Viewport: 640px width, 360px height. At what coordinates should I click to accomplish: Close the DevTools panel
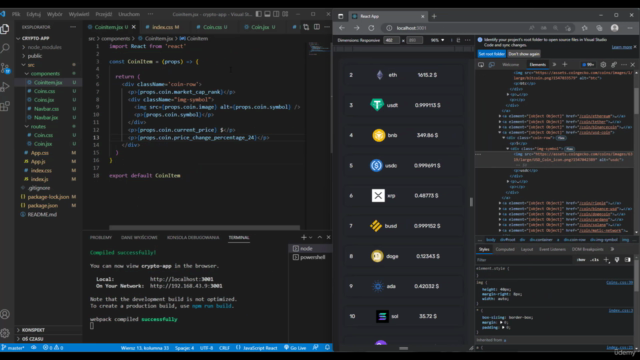click(633, 64)
